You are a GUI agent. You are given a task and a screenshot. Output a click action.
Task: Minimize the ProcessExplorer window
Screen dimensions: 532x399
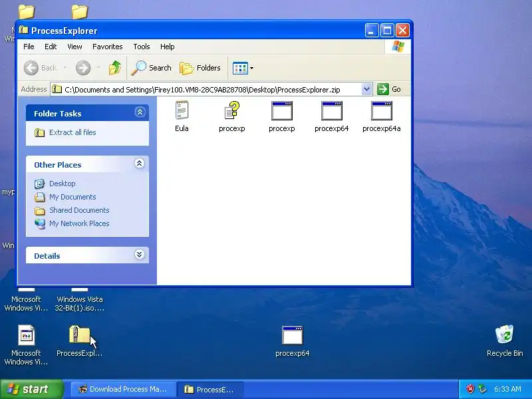tap(372, 31)
